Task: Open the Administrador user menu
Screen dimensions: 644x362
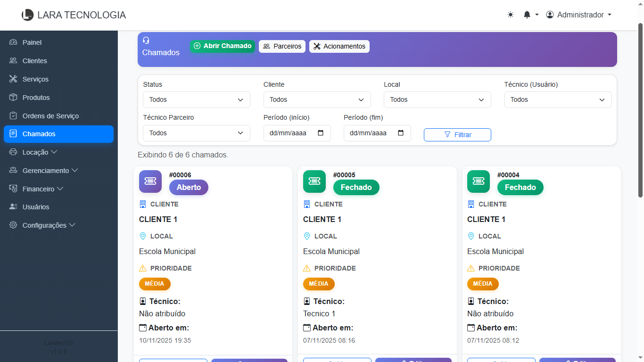Action: pos(578,15)
